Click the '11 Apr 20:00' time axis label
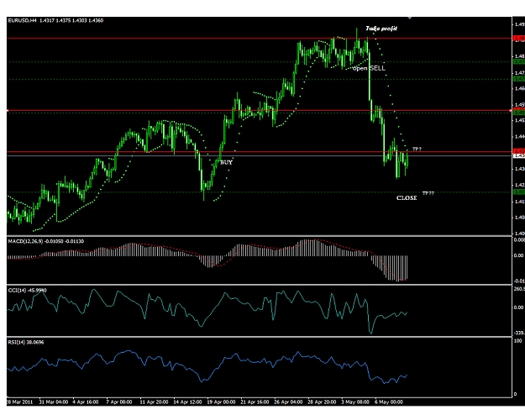 click(x=154, y=402)
